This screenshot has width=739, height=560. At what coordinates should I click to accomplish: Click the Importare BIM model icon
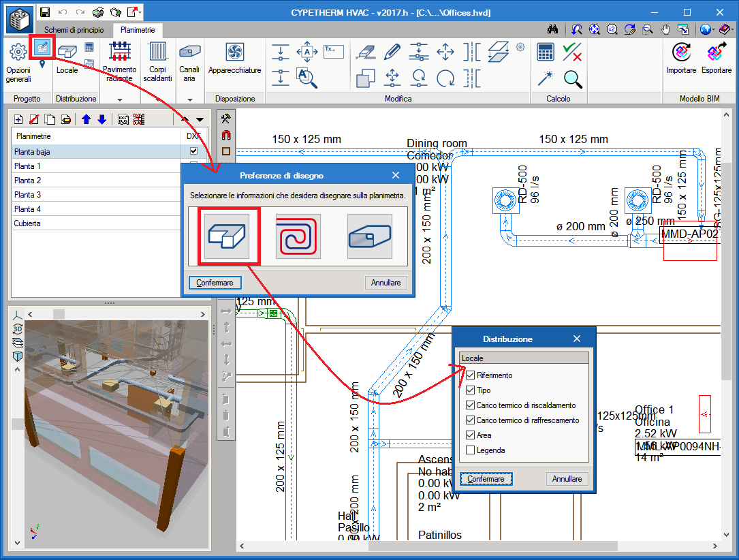(682, 59)
